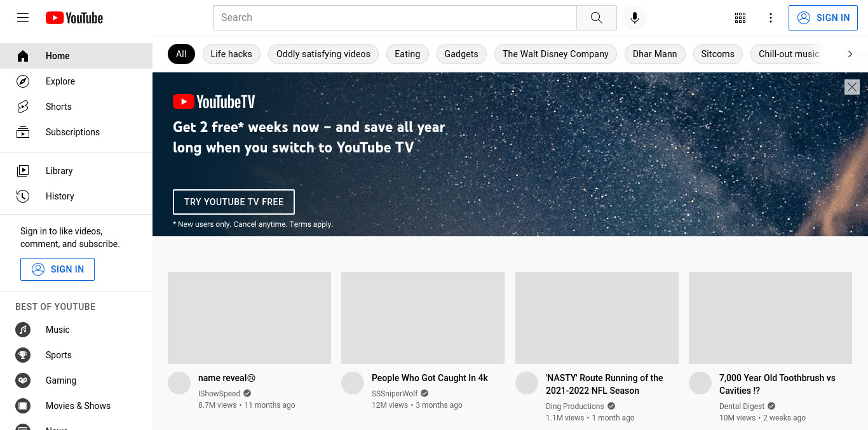Click the Ding Productions channel avatar
868x430 pixels.
coord(527,383)
